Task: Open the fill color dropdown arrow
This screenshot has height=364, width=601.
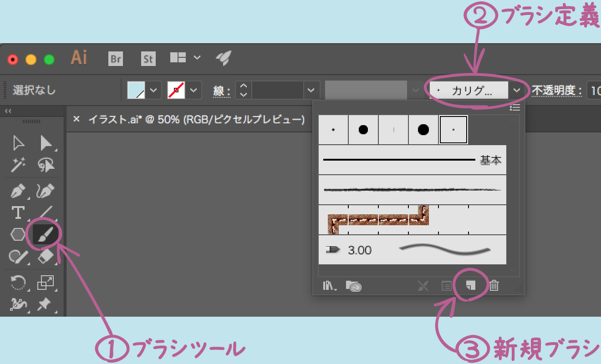Action: pyautogui.click(x=153, y=90)
